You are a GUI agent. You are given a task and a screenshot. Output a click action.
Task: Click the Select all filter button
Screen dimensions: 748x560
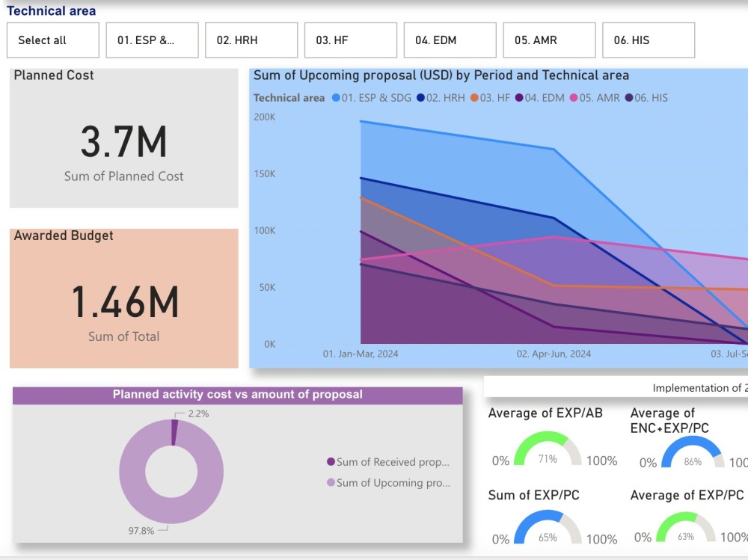[x=52, y=40]
